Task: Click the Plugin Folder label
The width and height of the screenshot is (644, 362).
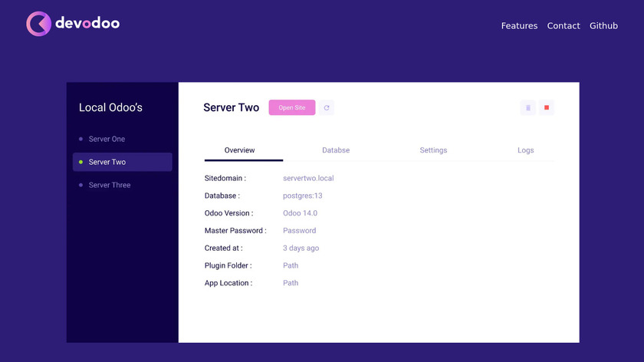Action: [x=228, y=265]
